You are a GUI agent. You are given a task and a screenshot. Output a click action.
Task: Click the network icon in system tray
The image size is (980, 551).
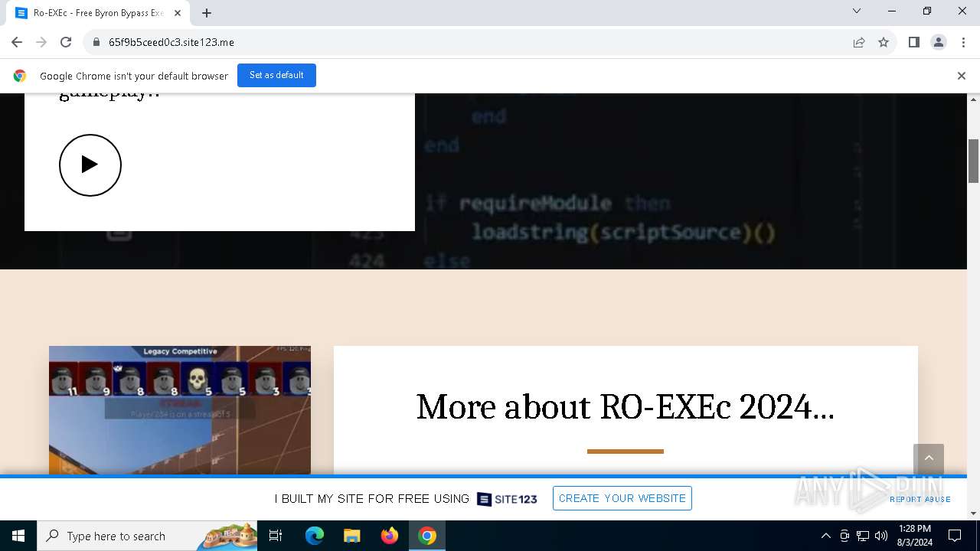pyautogui.click(x=863, y=536)
